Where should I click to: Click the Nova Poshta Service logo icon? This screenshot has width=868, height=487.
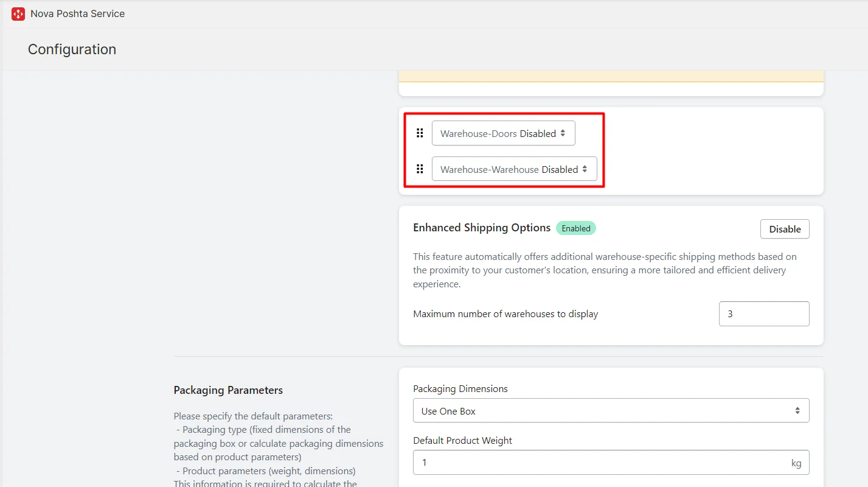(18, 13)
